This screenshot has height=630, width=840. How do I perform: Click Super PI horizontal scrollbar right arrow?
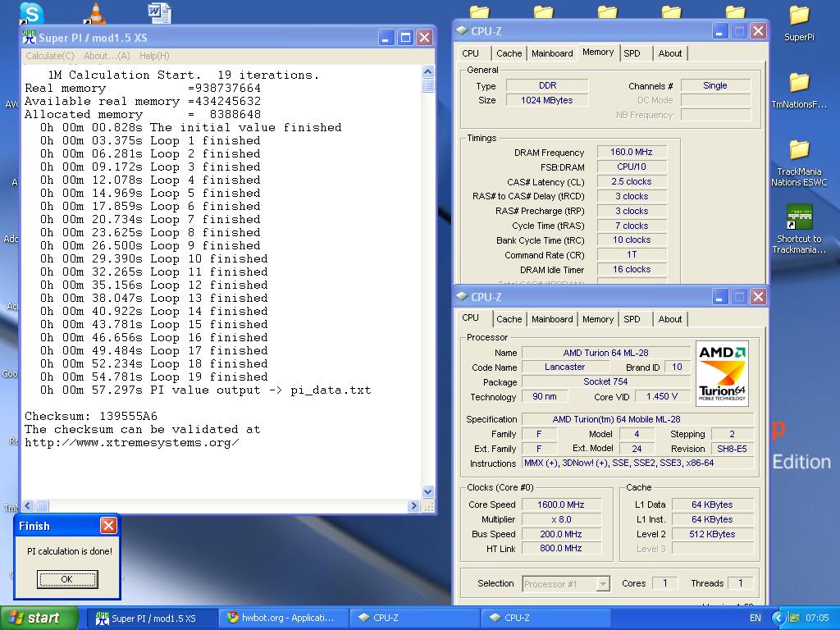413,505
